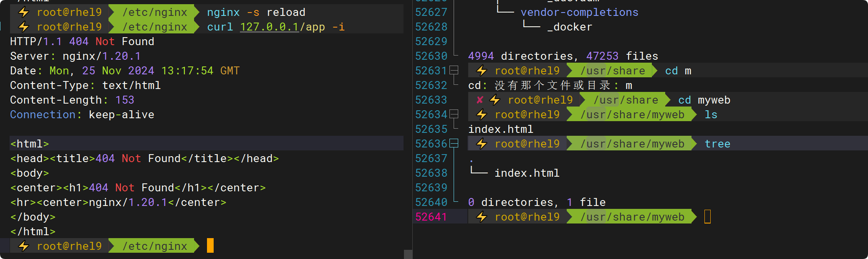Click line number 52630 in the gutter
This screenshot has width=868, height=259.
(x=431, y=56)
